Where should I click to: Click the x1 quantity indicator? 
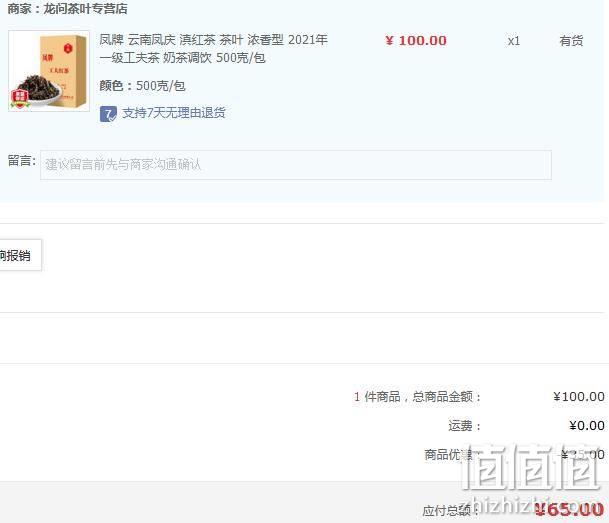513,41
